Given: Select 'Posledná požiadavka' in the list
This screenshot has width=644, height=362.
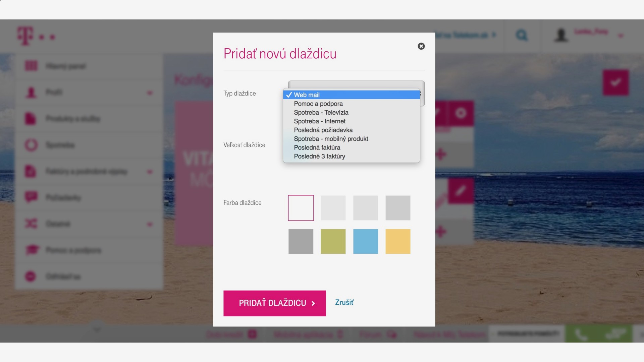Looking at the screenshot, I should [x=323, y=130].
